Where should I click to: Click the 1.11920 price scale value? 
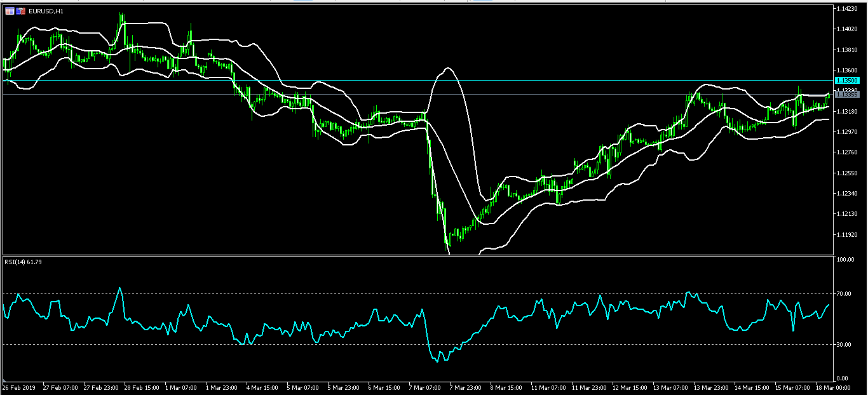848,234
